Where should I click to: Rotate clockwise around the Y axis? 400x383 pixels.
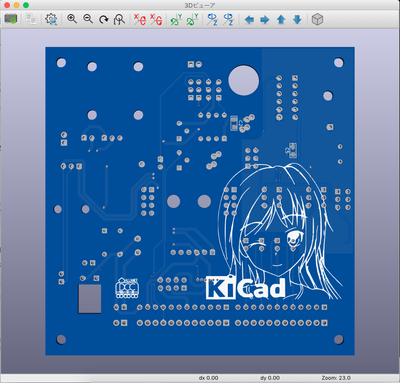[x=176, y=19]
